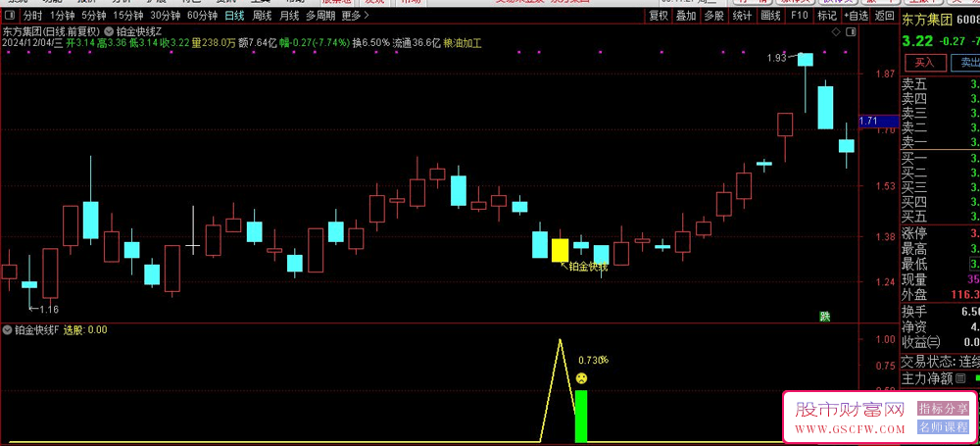Viewport: 980px width, 446px height.
Task: Click the 选股: 0.00 indicator value
Action: [85, 329]
